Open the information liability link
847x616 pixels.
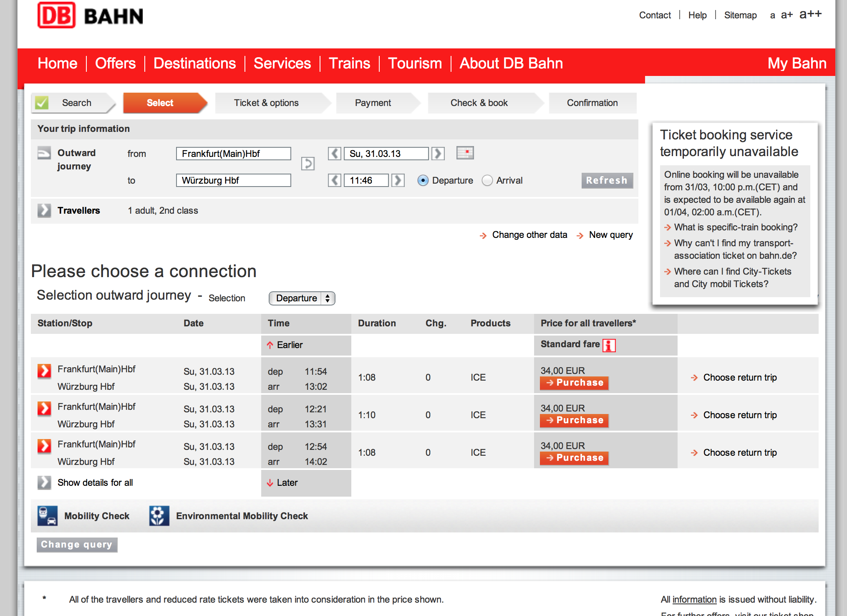694,599
